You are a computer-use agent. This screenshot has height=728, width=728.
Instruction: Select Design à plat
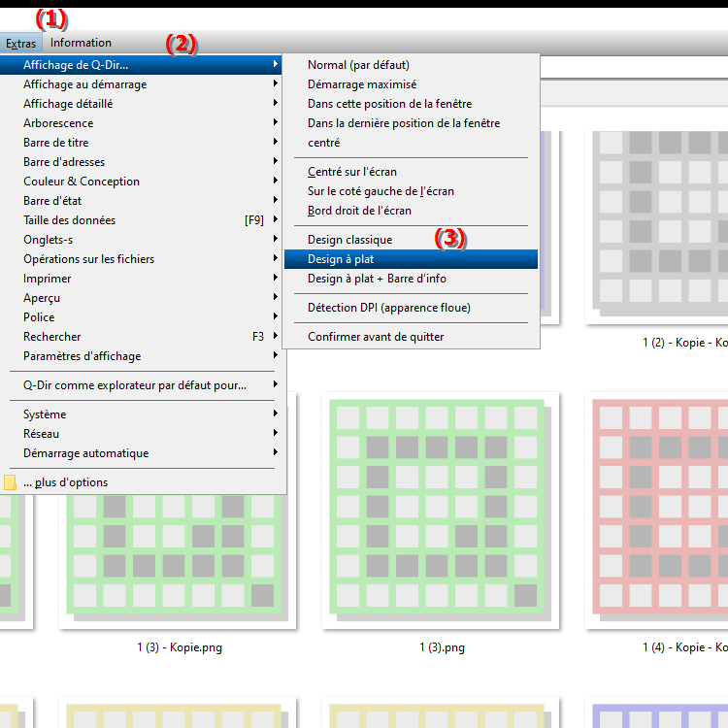point(411,259)
